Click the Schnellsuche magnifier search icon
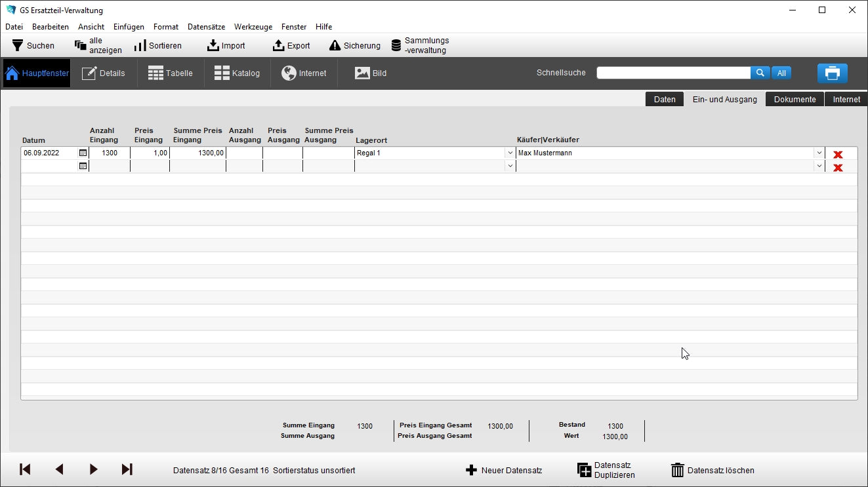868x487 pixels. click(760, 73)
